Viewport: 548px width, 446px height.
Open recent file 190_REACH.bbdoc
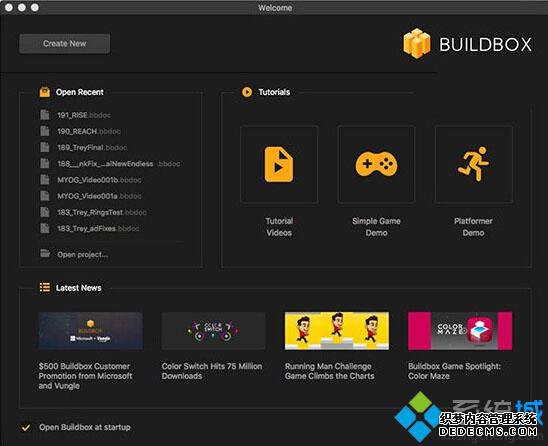click(89, 131)
